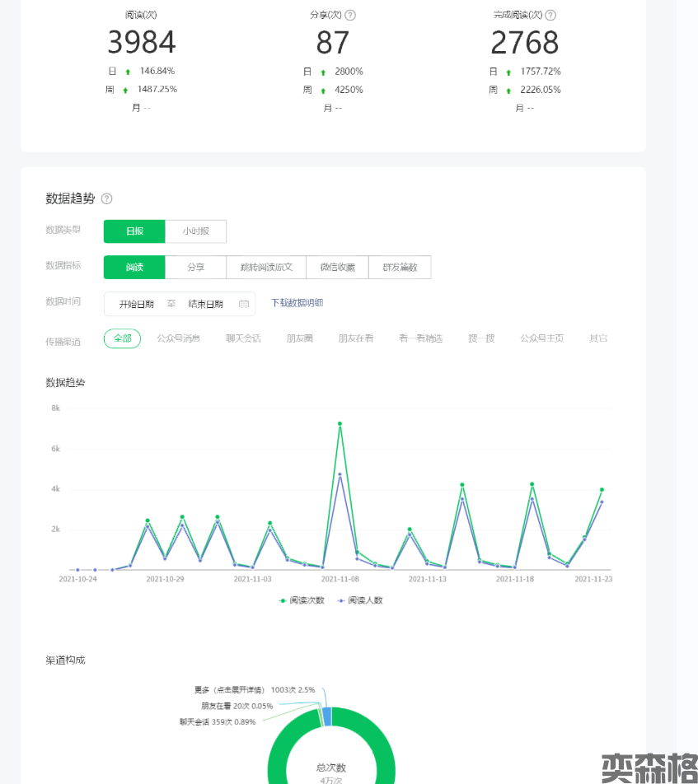
Task: Click the 下载数据明细 link
Action: click(x=297, y=303)
